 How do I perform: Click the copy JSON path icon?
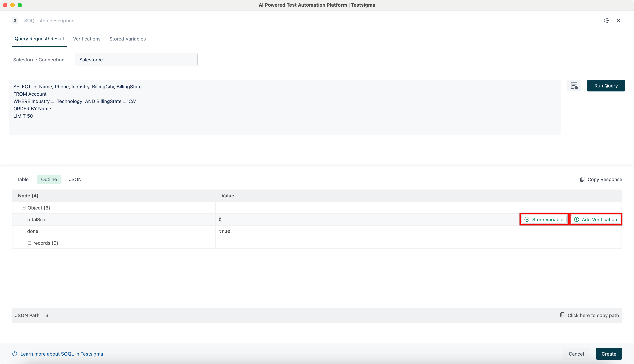[x=563, y=315]
